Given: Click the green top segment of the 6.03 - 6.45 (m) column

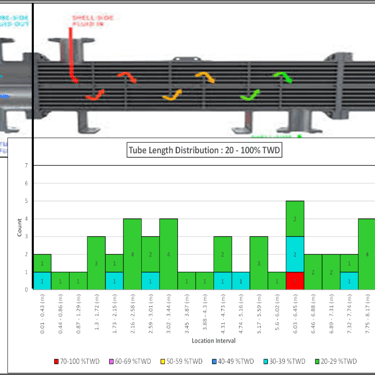Looking at the screenshot, I should [295, 219].
